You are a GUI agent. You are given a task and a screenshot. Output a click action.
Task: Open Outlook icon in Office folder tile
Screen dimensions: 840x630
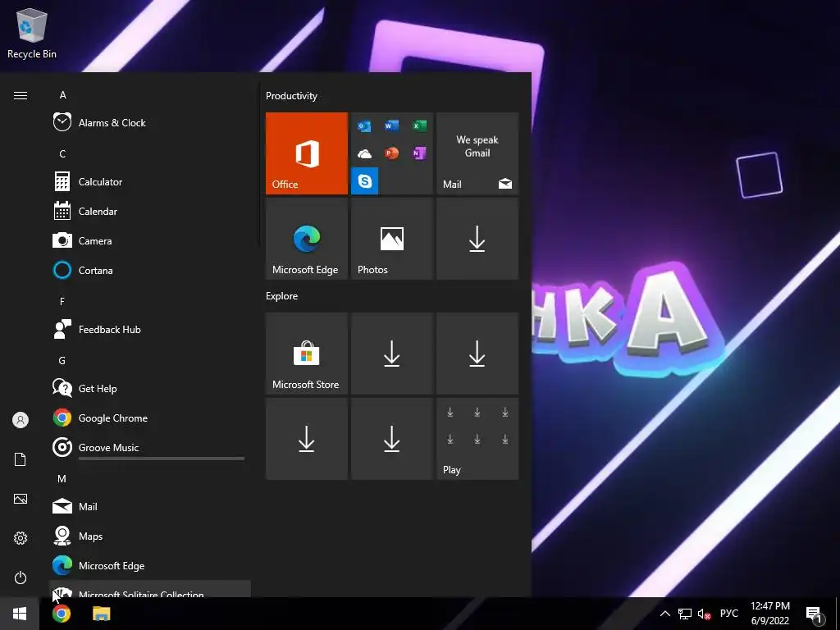(x=365, y=126)
